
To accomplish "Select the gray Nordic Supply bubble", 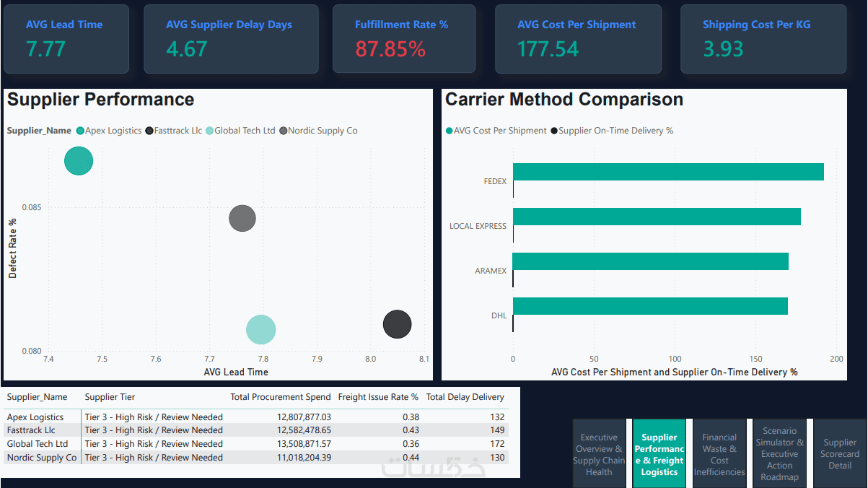I will [242, 218].
